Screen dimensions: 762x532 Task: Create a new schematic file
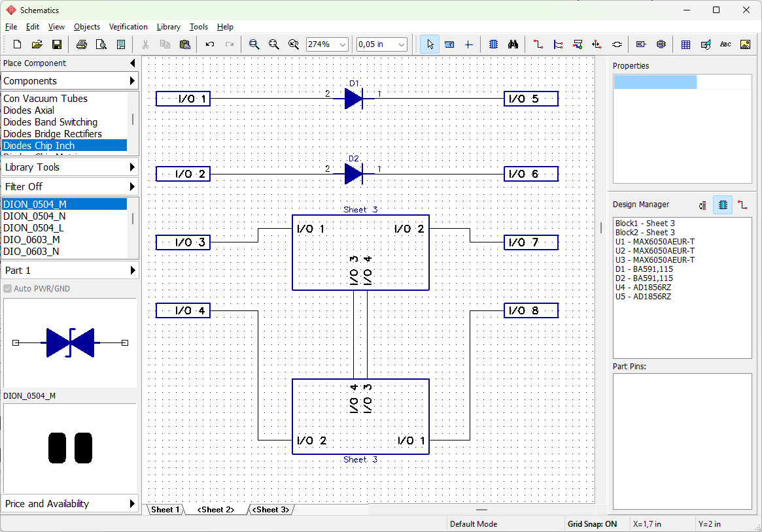[x=17, y=44]
